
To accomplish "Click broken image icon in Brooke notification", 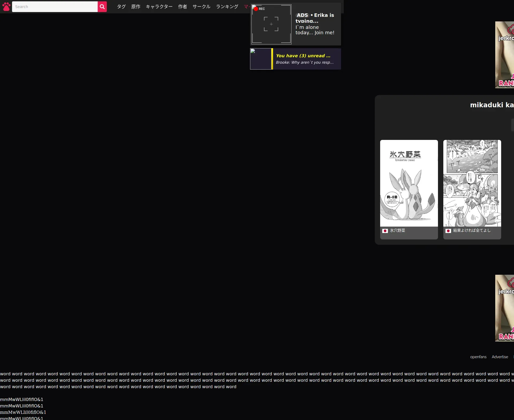I will pos(253,51).
